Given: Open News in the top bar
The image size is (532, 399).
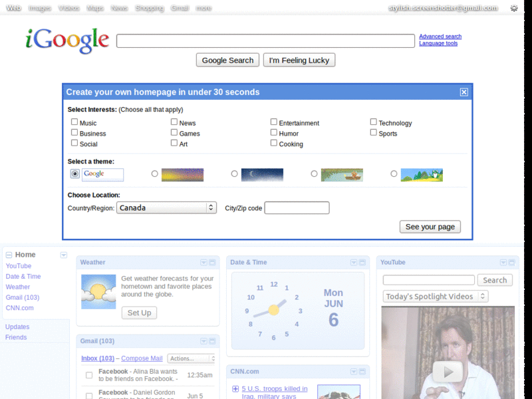Looking at the screenshot, I should [x=119, y=8].
